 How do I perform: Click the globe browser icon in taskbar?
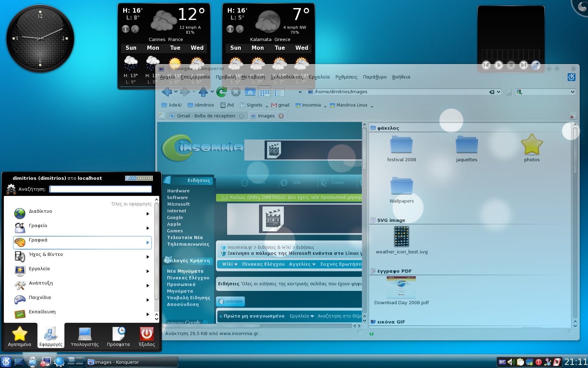(59, 362)
